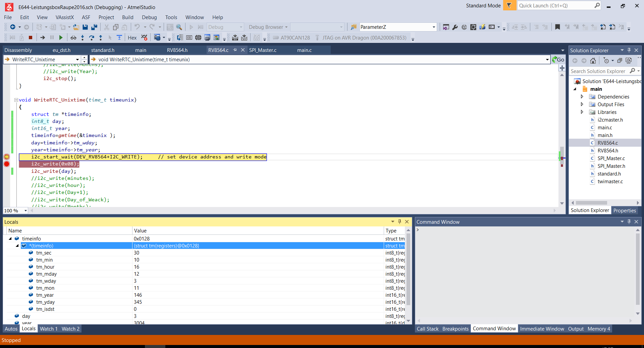This screenshot has width=644, height=348.
Task: Click the Save All icon
Action: point(94,27)
